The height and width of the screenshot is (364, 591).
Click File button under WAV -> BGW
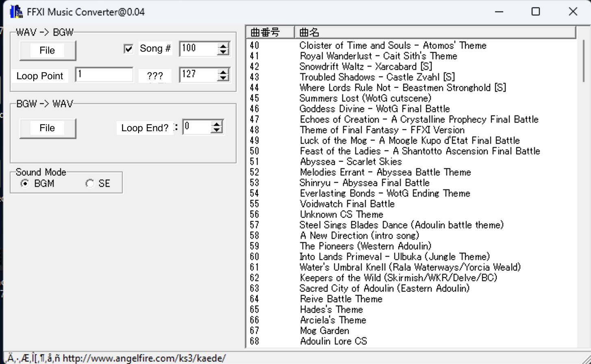48,50
